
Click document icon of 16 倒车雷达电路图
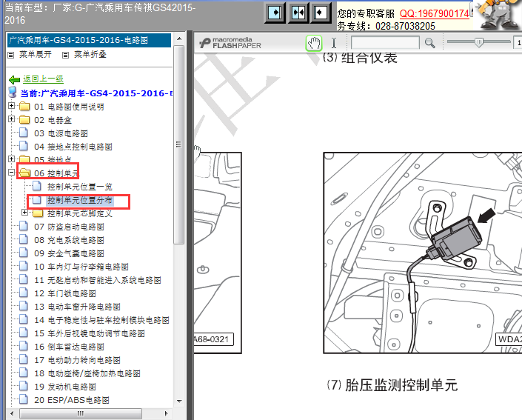[24, 346]
